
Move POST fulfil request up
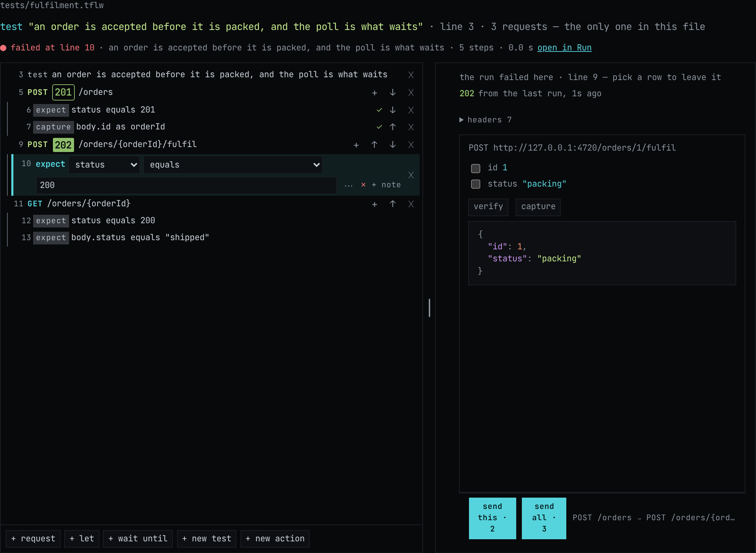(x=374, y=145)
